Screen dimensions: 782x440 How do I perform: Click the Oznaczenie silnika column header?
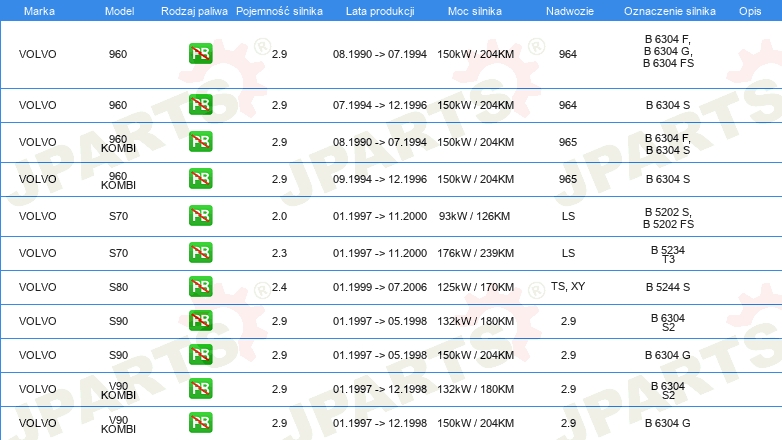(670, 11)
